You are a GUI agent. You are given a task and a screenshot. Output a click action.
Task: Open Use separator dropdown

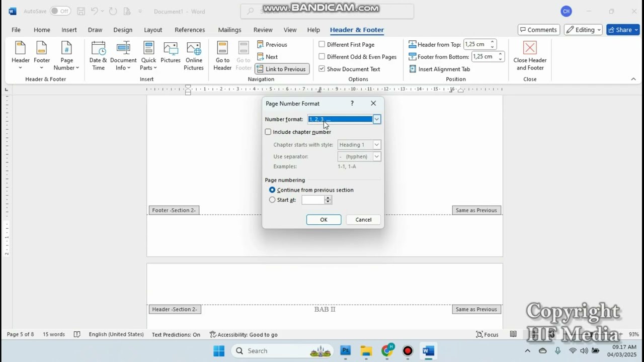[376, 156]
